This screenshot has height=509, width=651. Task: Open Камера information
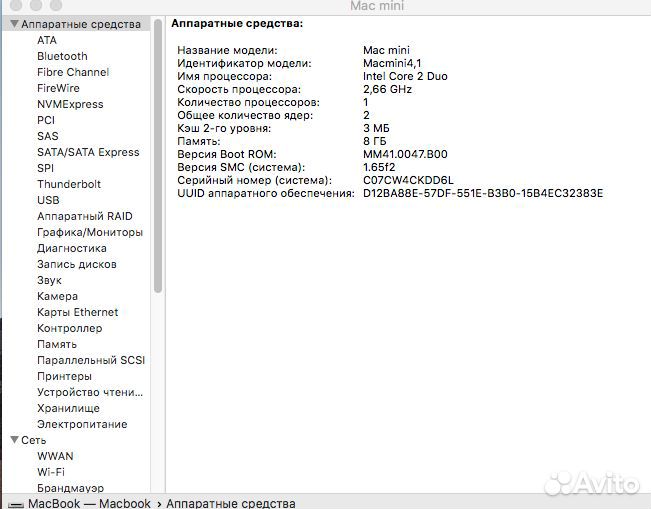57,296
